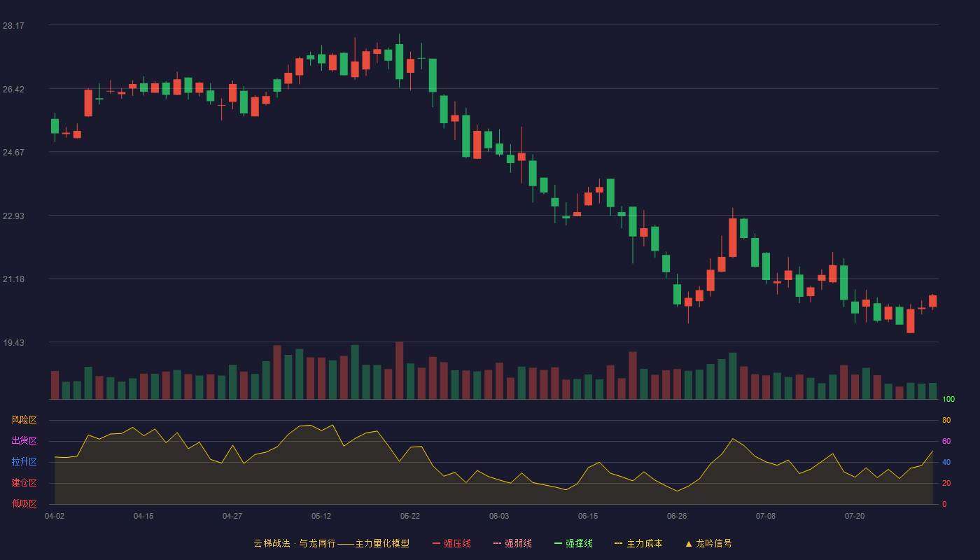The image size is (980, 560).
Task: Click the 28.17 price axis label
Action: point(14,26)
